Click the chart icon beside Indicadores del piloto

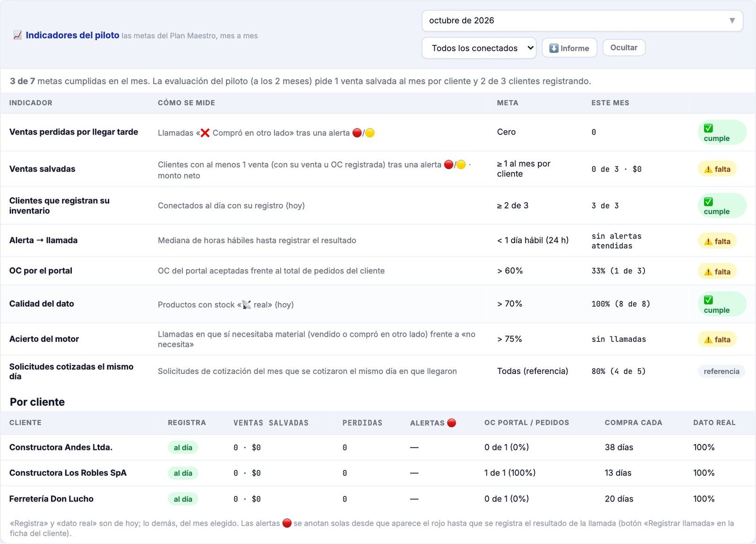tap(17, 35)
